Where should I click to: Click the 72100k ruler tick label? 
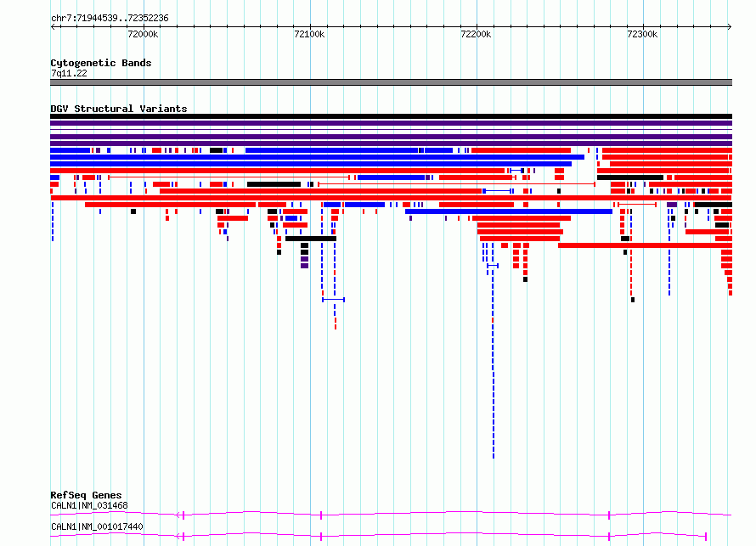(309, 34)
